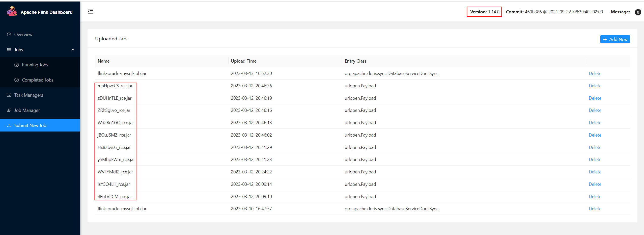Click the Message label in header
Screen dimensions: 644x235
(620, 12)
